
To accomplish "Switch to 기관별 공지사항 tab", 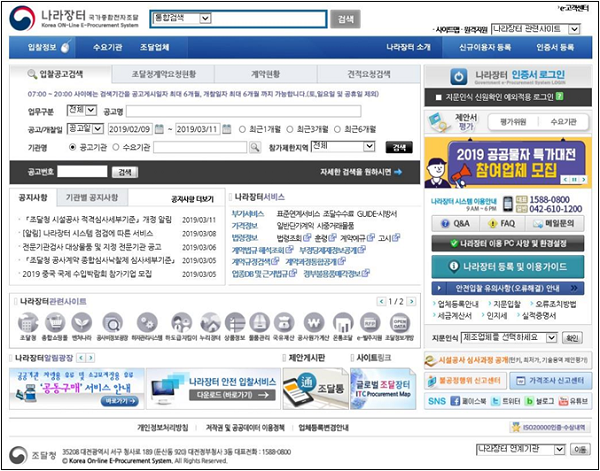I will (x=92, y=197).
